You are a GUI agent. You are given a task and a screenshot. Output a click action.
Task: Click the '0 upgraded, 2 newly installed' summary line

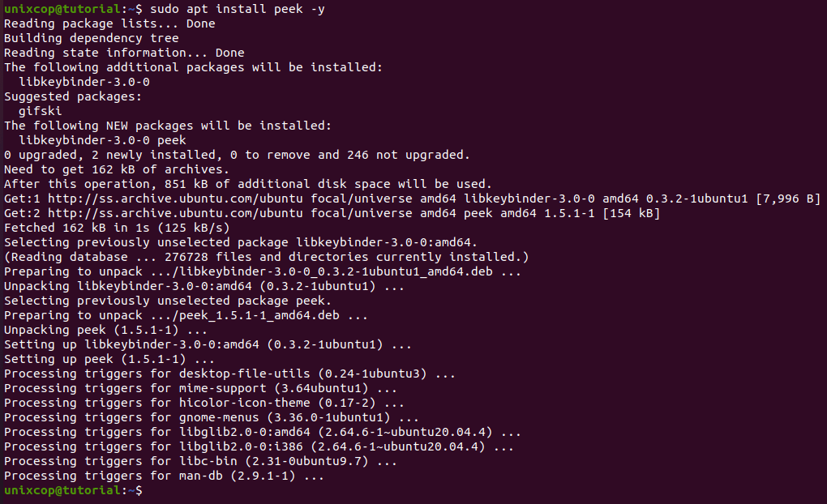237,155
